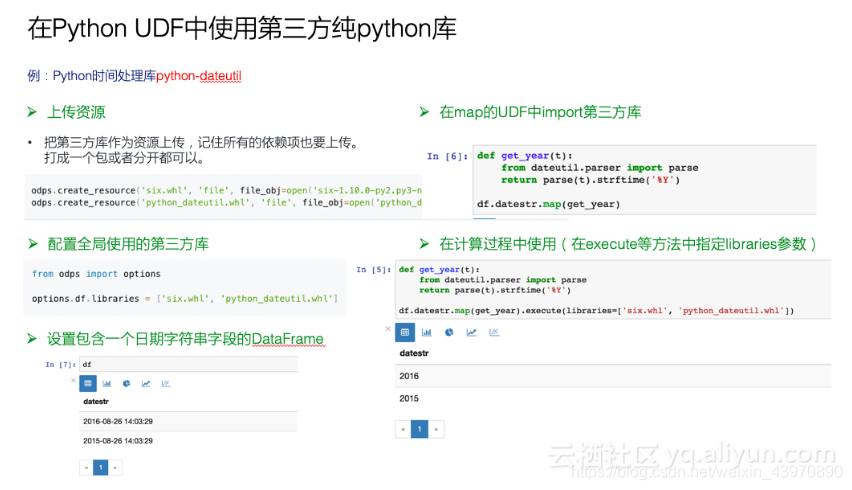
Task: Select page 1 in left df pager
Action: [101, 467]
